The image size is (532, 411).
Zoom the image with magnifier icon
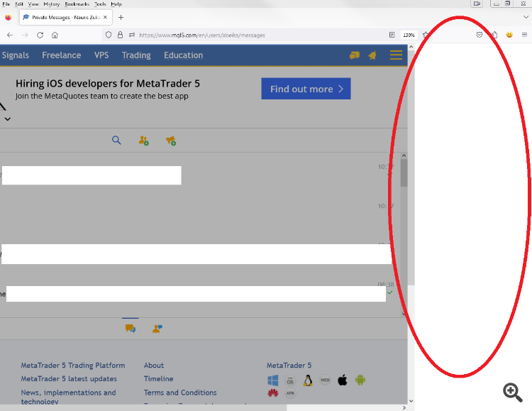click(512, 393)
